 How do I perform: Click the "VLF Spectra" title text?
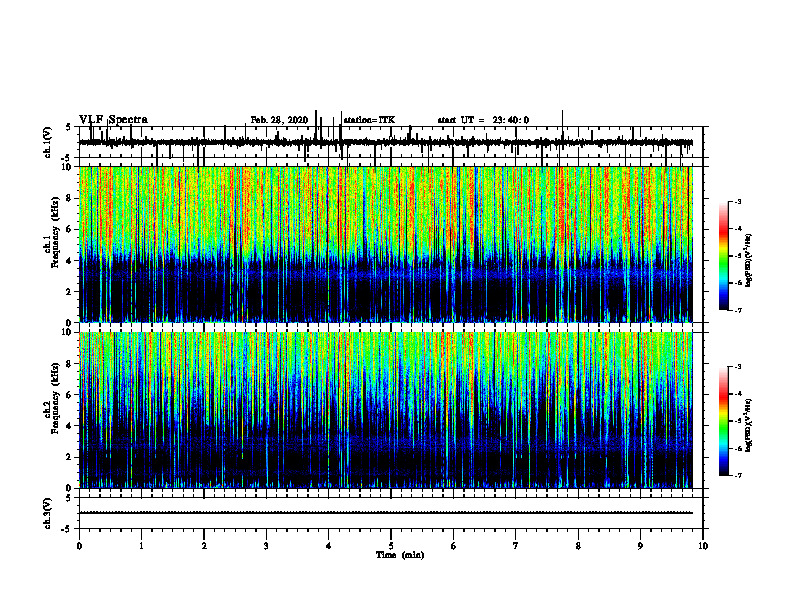(x=113, y=120)
